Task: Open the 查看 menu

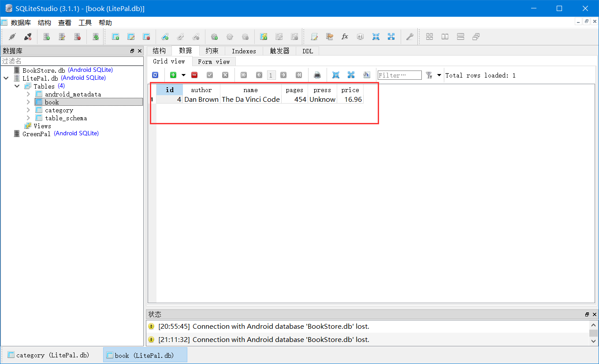Action: pyautogui.click(x=65, y=22)
